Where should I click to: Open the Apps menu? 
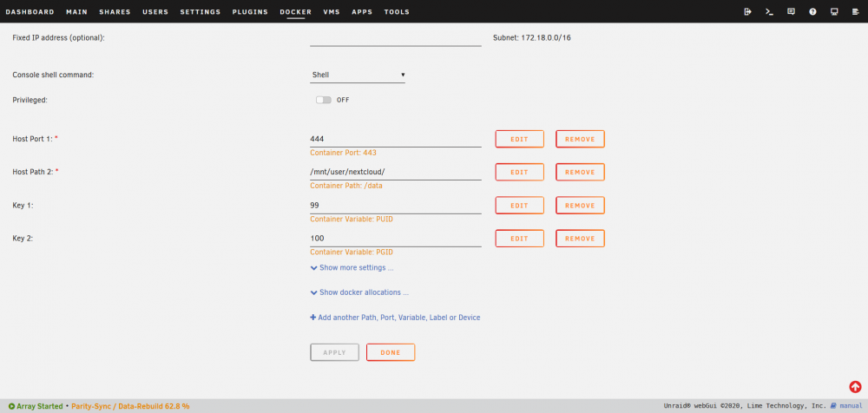pyautogui.click(x=362, y=11)
